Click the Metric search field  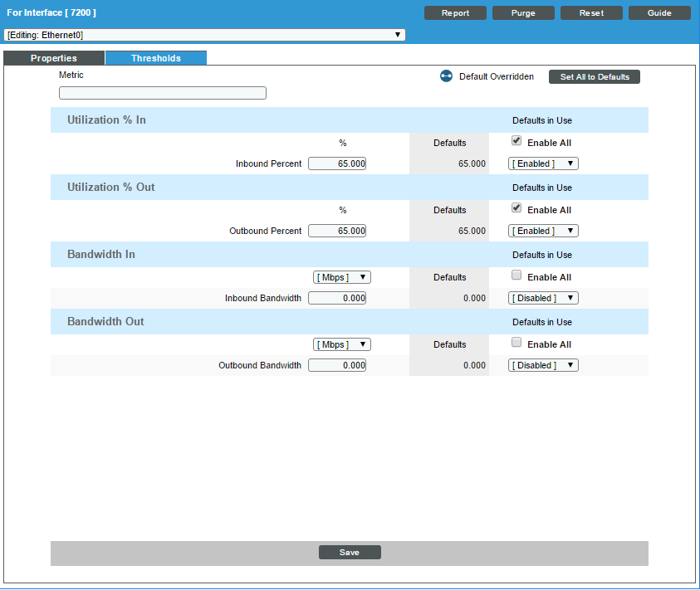click(x=162, y=92)
